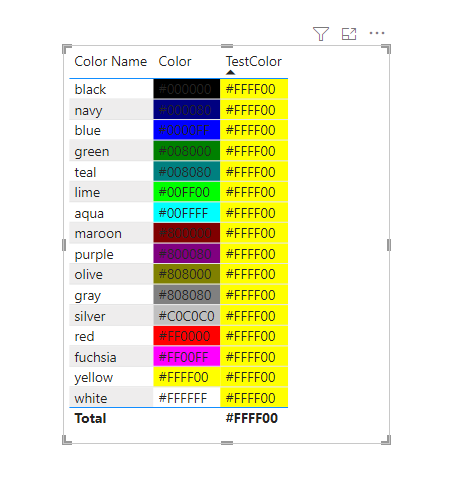The image size is (468, 504).
Task: Click the 'teal' name cell
Action: 111,172
